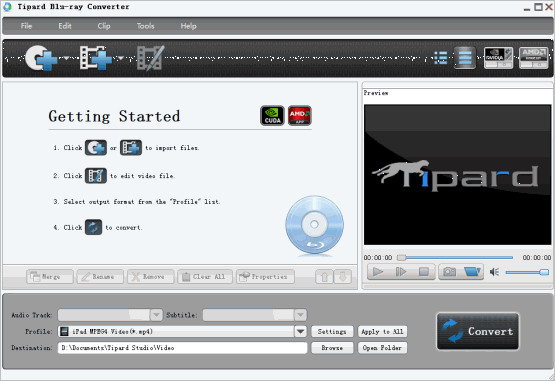Click the Properties button
Image resolution: width=555 pixels, height=381 pixels.
click(x=265, y=277)
